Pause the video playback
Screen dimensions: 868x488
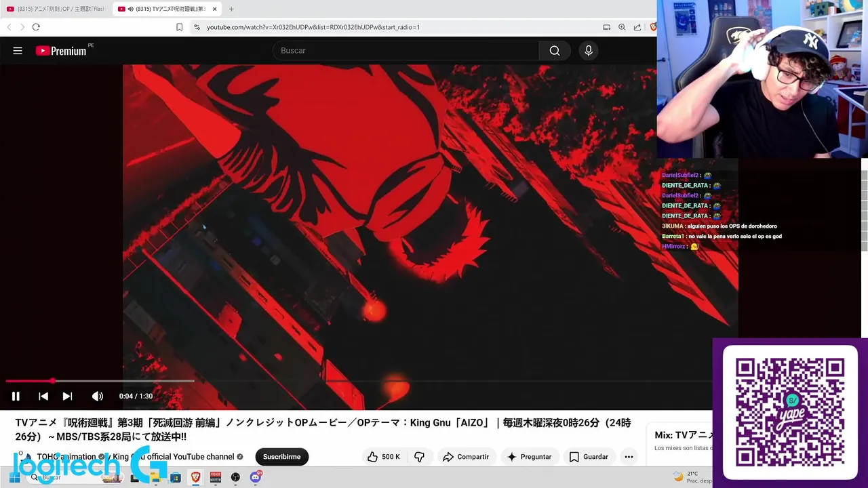16,396
